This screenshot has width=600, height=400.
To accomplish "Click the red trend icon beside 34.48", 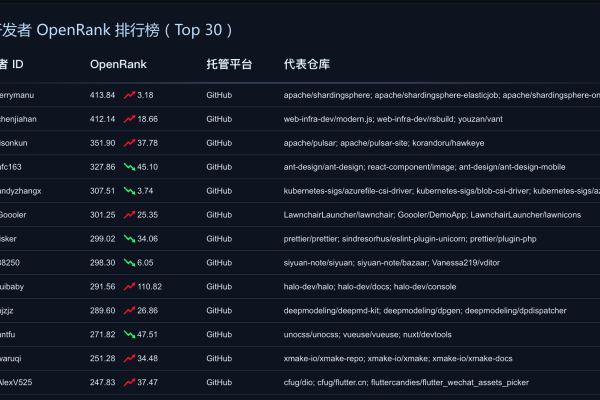I will click(129, 358).
